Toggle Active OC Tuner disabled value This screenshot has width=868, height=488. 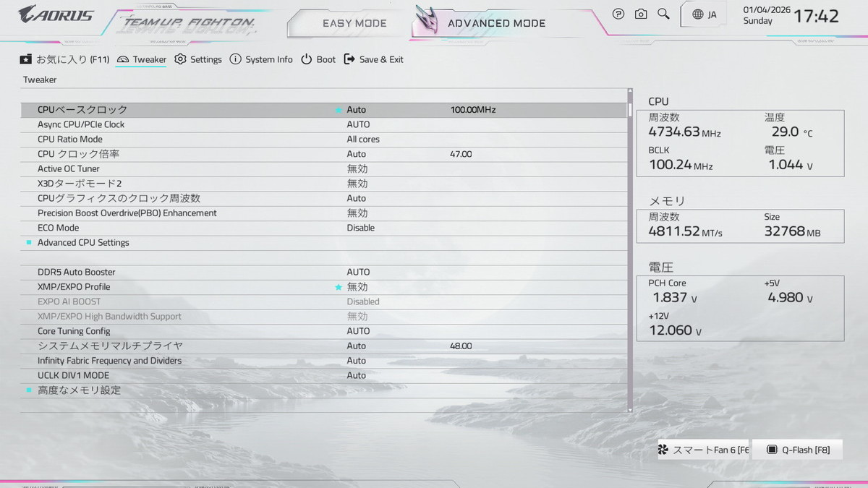tap(357, 168)
